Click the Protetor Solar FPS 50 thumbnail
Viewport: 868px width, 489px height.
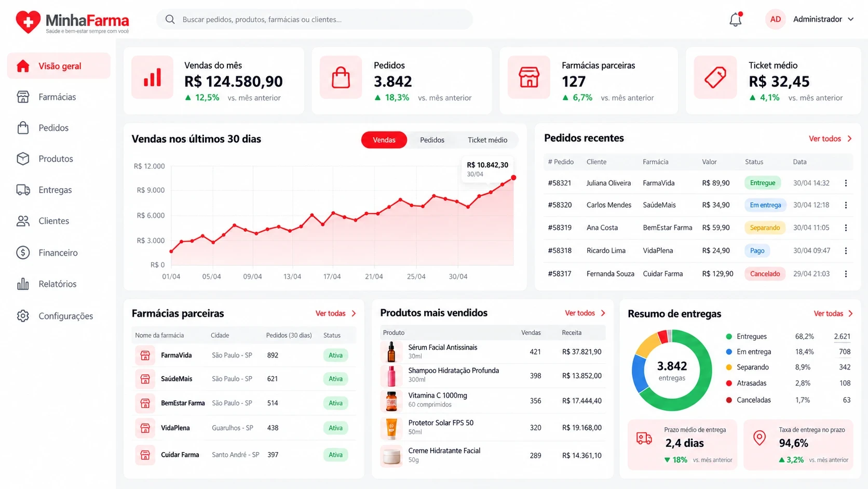[391, 428]
